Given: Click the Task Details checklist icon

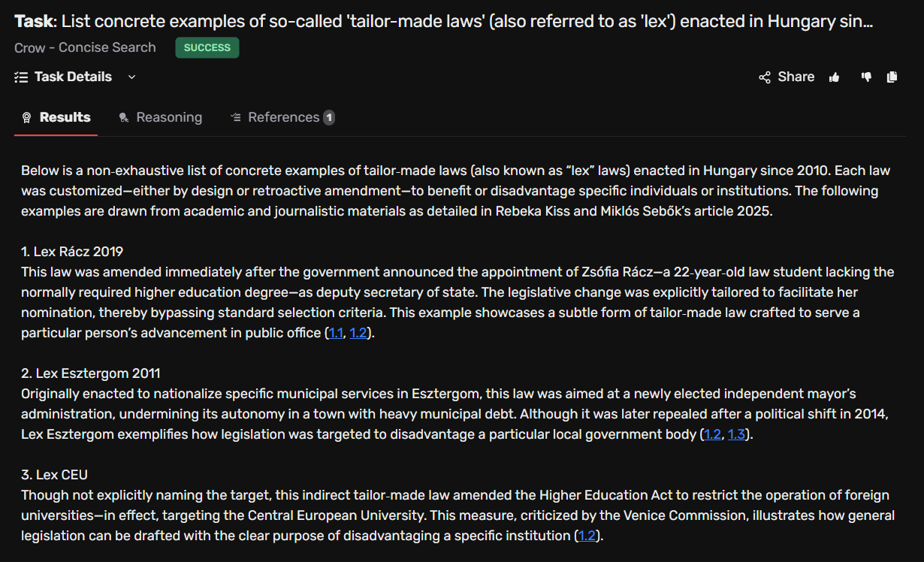Looking at the screenshot, I should click(x=21, y=77).
